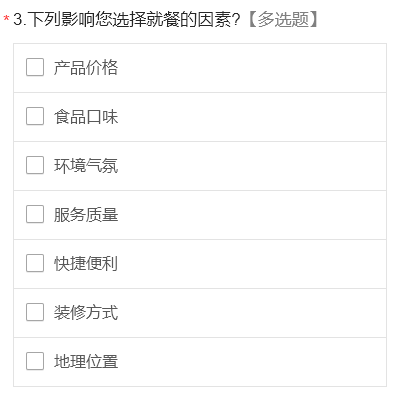Image resolution: width=399 pixels, height=411 pixels.
Task: Tick the 食品口味 checkbox
Action: point(35,116)
